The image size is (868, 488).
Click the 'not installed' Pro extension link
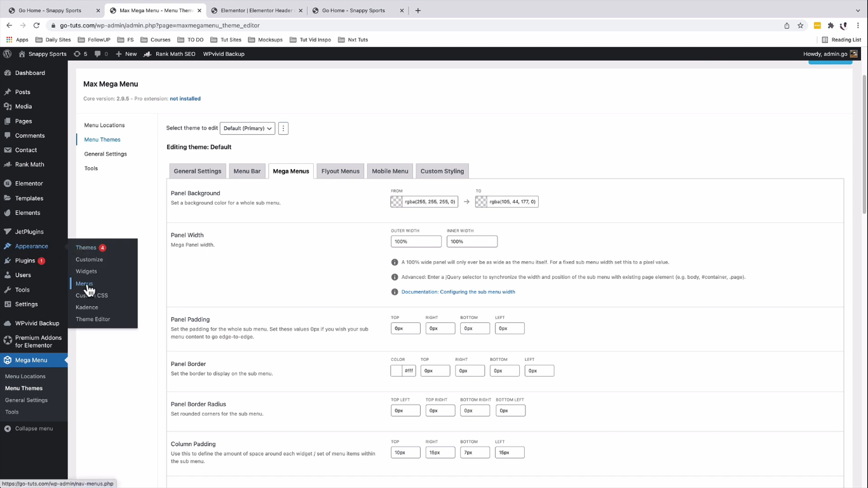[185, 99]
